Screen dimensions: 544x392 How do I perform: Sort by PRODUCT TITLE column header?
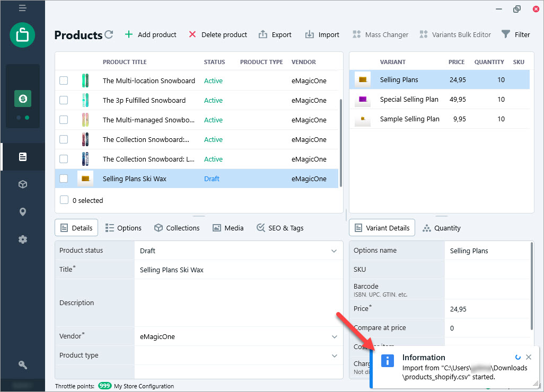click(x=125, y=61)
